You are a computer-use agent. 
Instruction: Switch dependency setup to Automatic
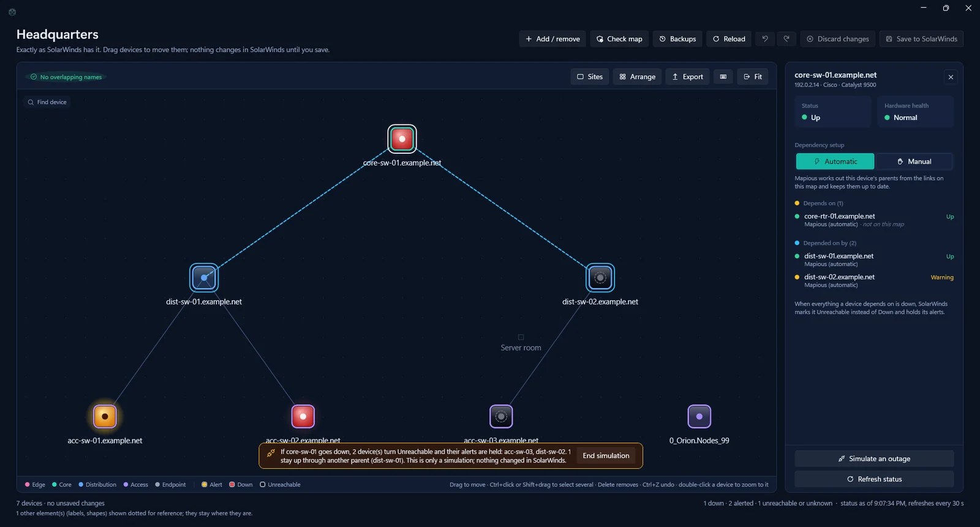[835, 161]
